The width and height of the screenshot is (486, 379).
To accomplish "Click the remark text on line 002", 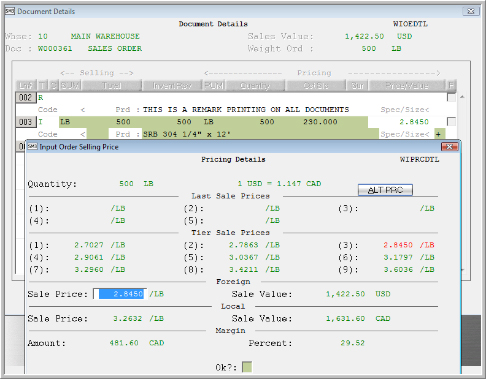I will [246, 110].
